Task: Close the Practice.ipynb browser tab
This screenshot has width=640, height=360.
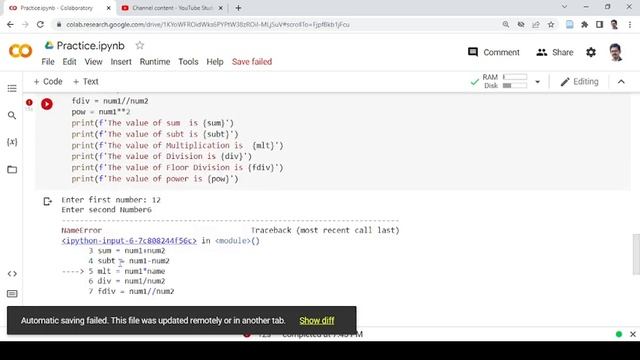Action: [108, 8]
